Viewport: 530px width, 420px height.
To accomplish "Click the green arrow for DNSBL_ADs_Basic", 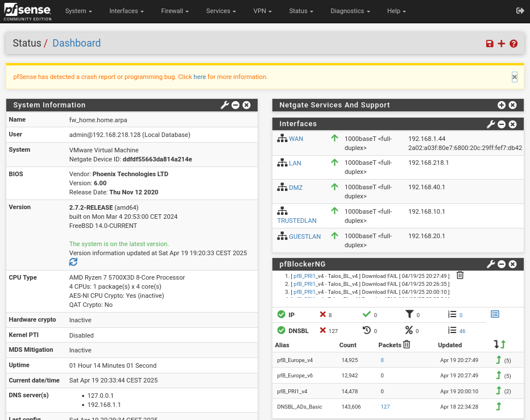I will (x=498, y=406).
